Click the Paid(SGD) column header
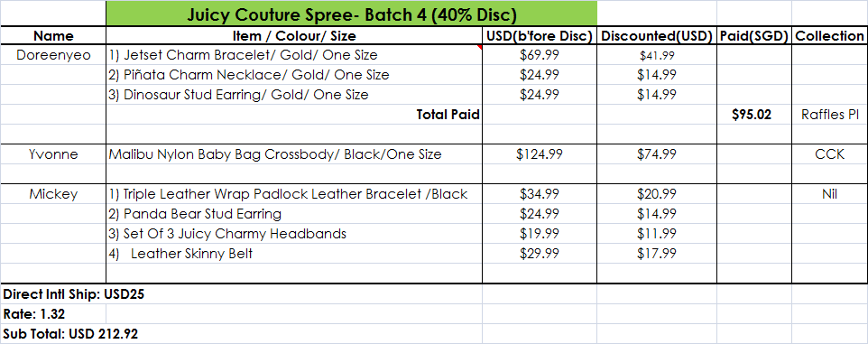 point(754,36)
